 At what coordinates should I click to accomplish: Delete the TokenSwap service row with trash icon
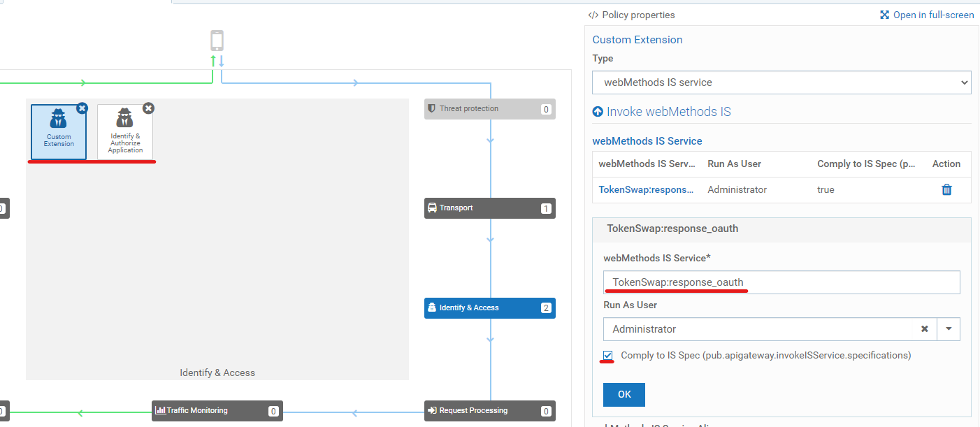[946, 189]
